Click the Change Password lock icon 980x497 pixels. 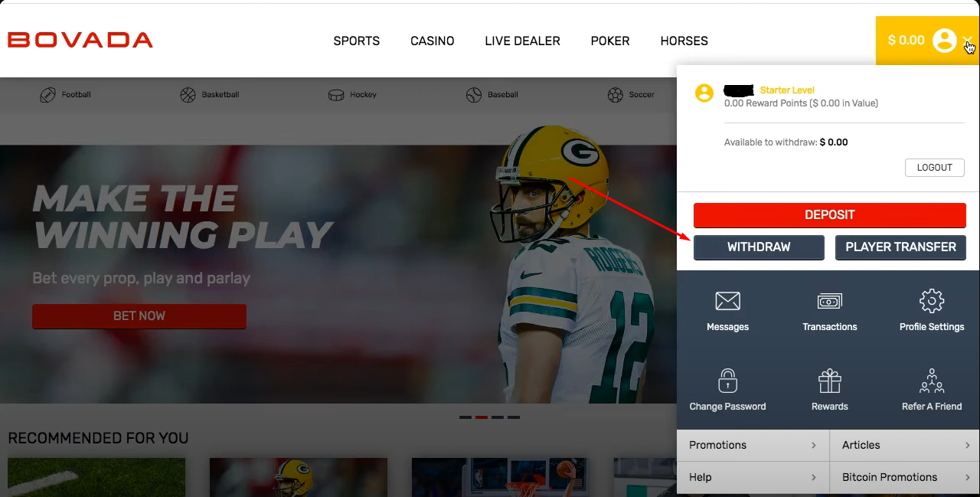pyautogui.click(x=727, y=381)
